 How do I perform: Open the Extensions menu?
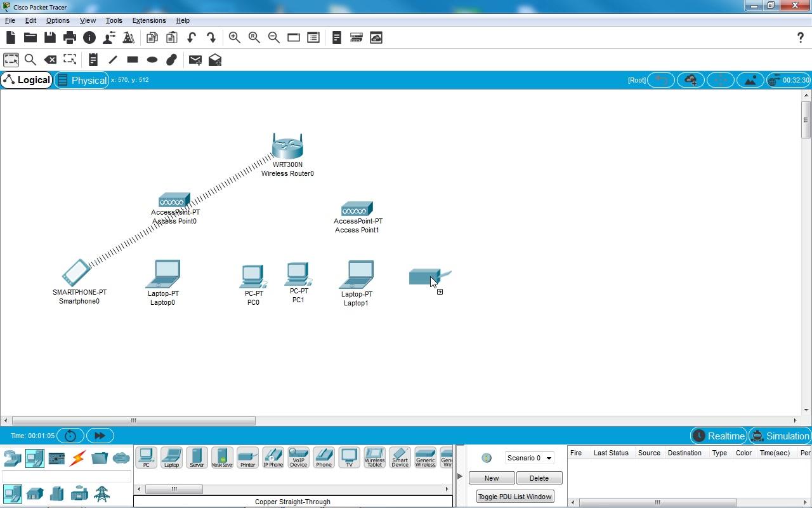pyautogui.click(x=148, y=20)
